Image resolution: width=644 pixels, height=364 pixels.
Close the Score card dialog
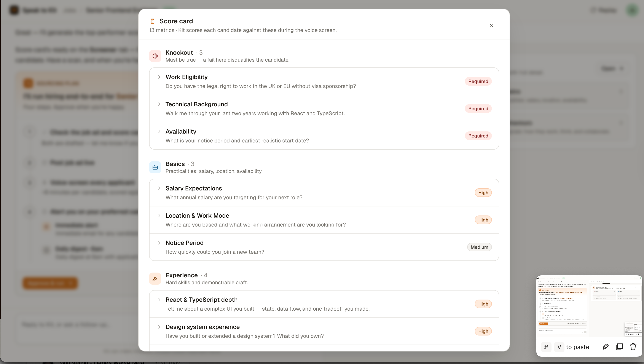click(491, 25)
